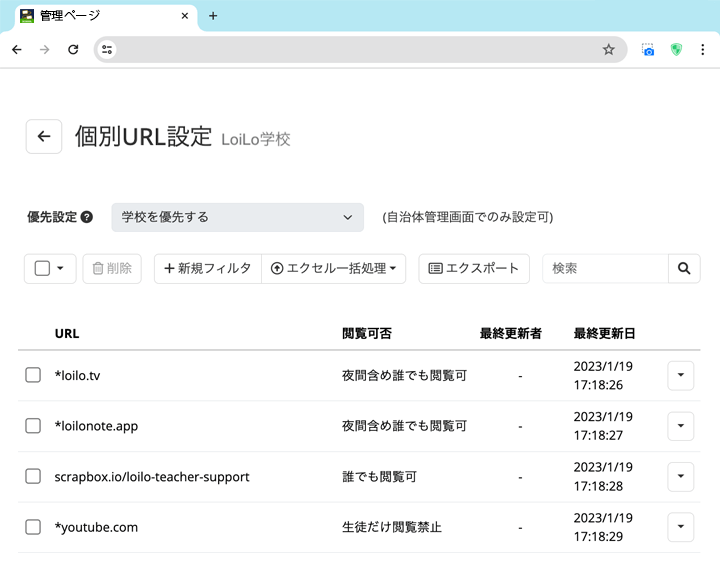Reload the page in browser toolbar
This screenshot has height=567, width=721.
(x=73, y=49)
